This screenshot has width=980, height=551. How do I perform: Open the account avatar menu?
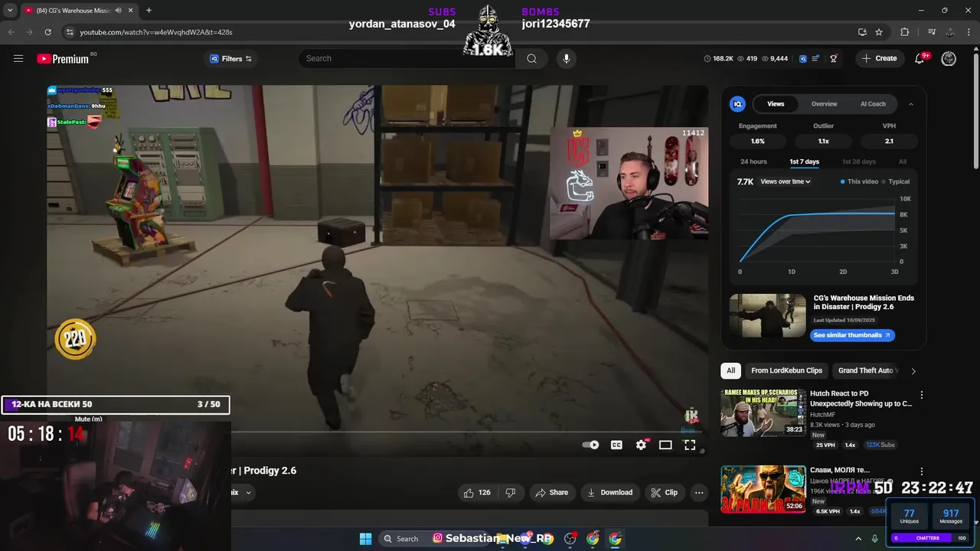(949, 59)
